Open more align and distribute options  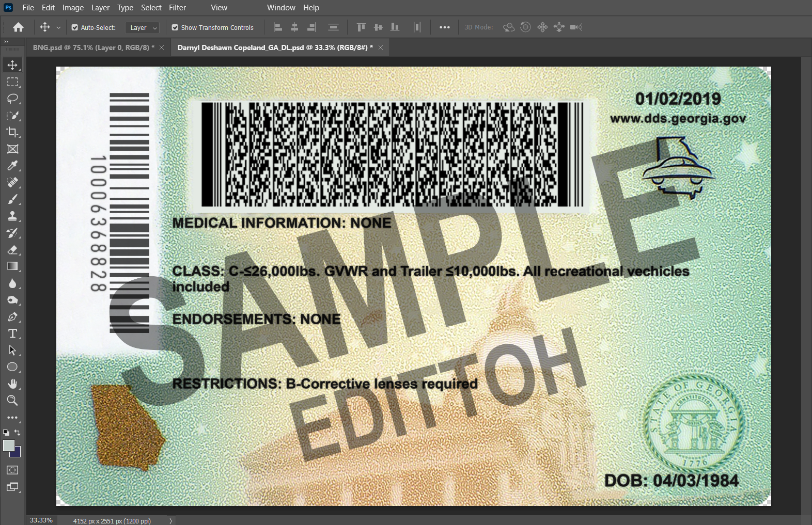[445, 27]
